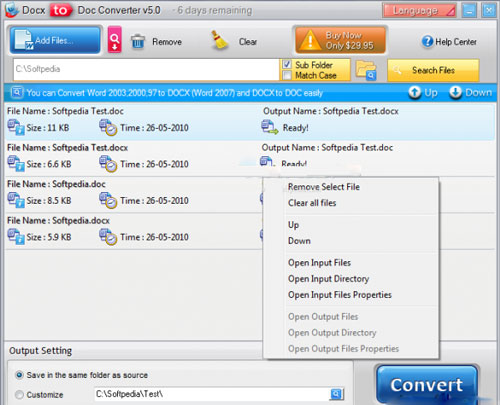The image size is (500, 405).
Task: Click the Help Center question mark icon
Action: pos(427,42)
